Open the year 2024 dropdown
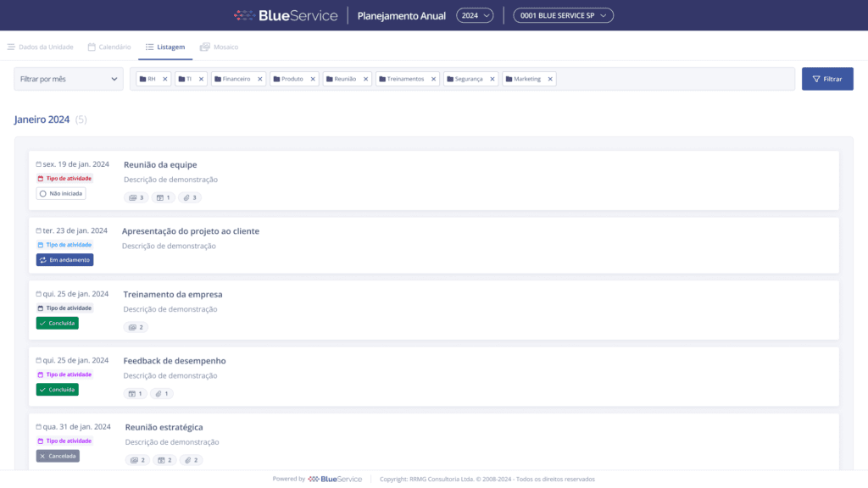This screenshot has height=488, width=868. coord(475,15)
